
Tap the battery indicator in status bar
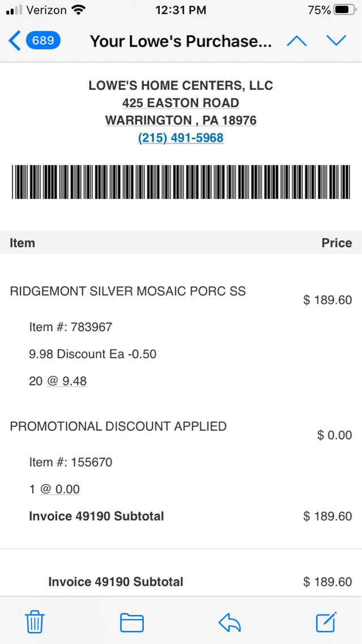(344, 10)
